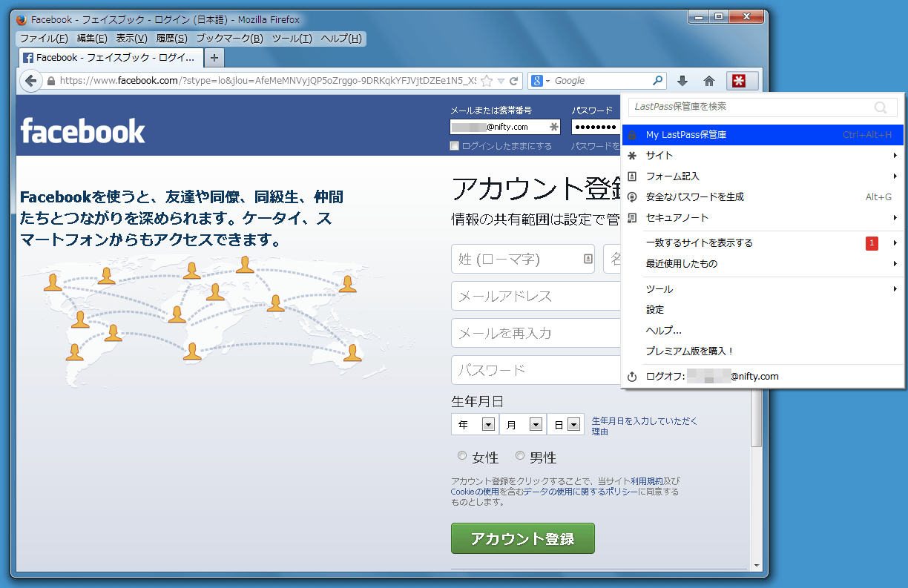
Task: Click the padlock icon in address bar
Action: click(x=50, y=81)
